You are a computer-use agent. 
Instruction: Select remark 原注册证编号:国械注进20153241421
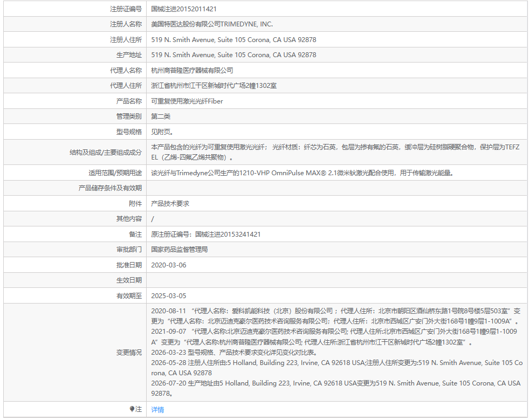coord(206,235)
